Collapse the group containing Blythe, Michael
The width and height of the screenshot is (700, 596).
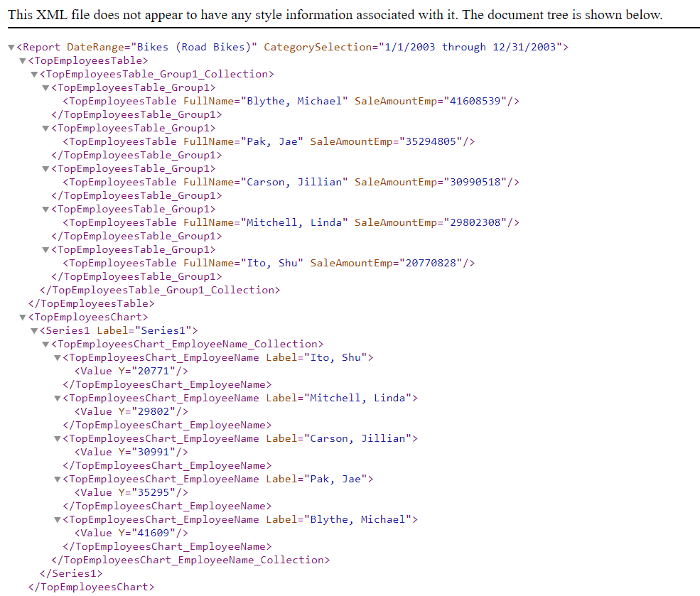pos(45,87)
